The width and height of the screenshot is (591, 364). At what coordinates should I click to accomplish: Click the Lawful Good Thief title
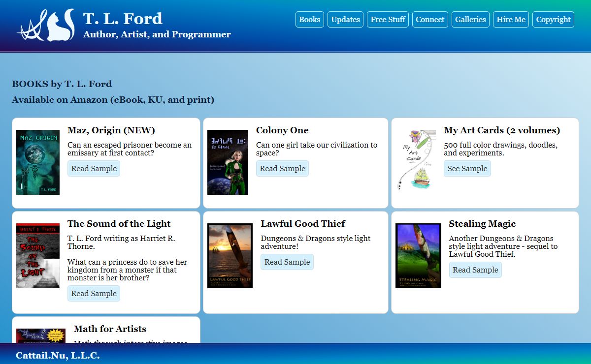pyautogui.click(x=303, y=224)
